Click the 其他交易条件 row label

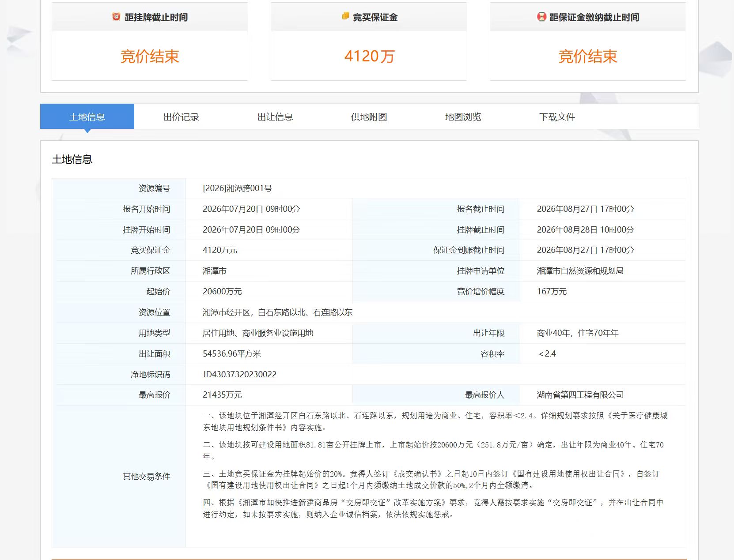coord(147,477)
